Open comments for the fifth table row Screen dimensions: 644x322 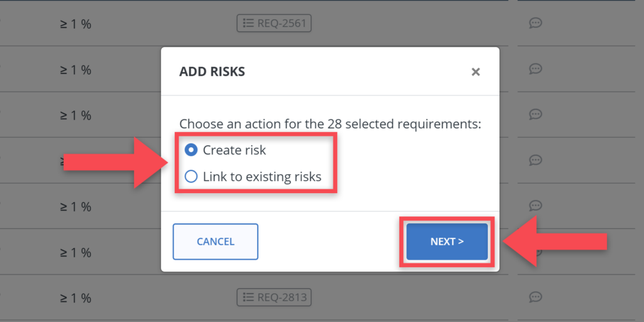(536, 206)
